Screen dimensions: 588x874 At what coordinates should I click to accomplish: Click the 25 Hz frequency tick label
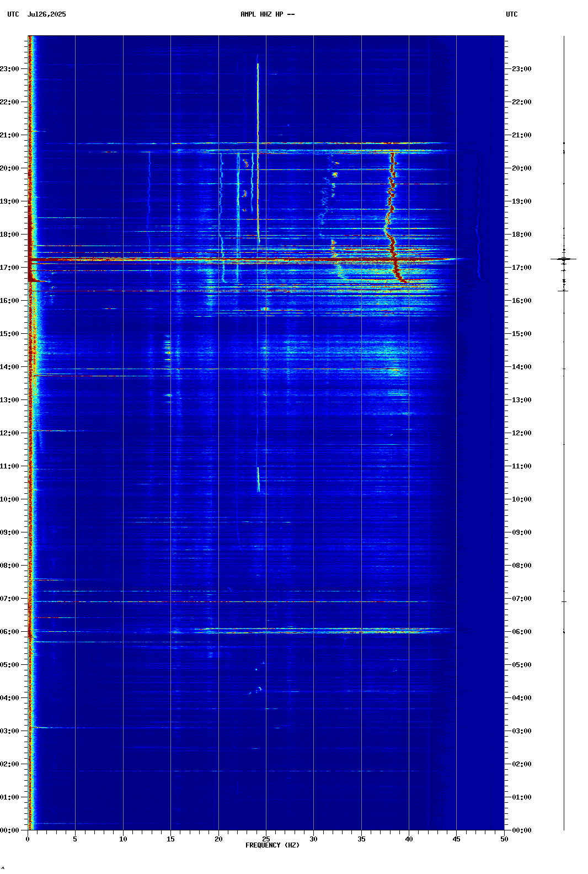point(266,839)
